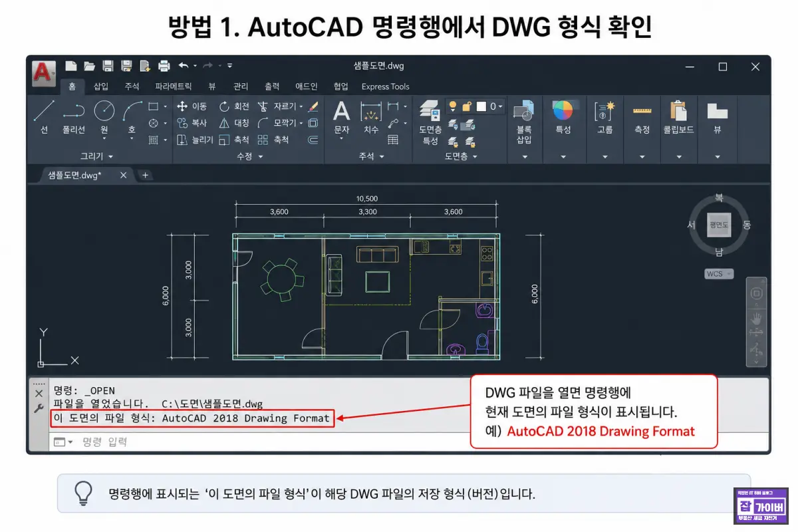Switch to the 파라메트릭 ribbon tab

point(174,86)
